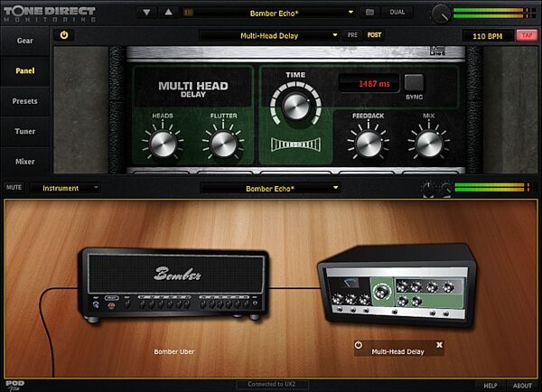Screen dimensions: 542x392
Task: Click the ABOUT button
Action: [x=522, y=386]
